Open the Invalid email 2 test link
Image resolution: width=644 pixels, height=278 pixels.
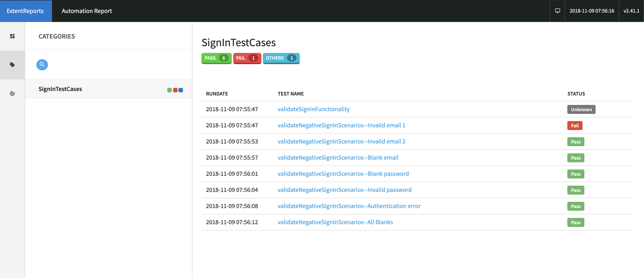pyautogui.click(x=341, y=141)
